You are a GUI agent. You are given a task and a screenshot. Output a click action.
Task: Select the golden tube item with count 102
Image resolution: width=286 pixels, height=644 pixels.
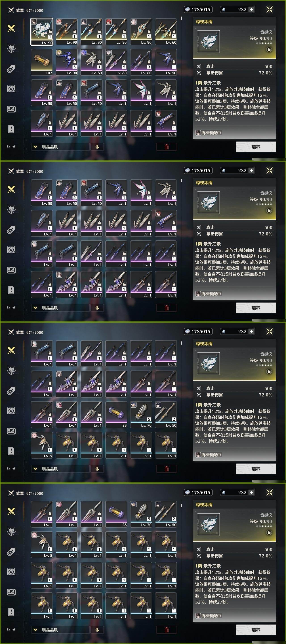point(42,62)
